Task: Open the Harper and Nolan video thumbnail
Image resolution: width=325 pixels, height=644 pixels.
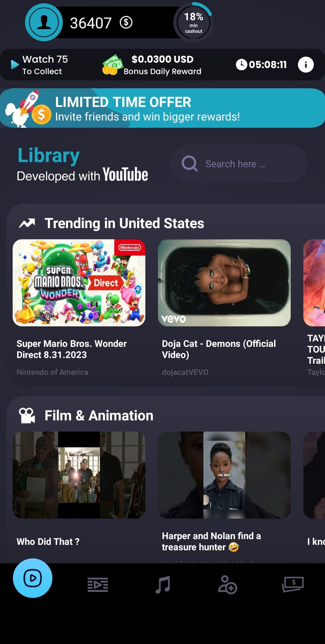Action: tap(224, 475)
